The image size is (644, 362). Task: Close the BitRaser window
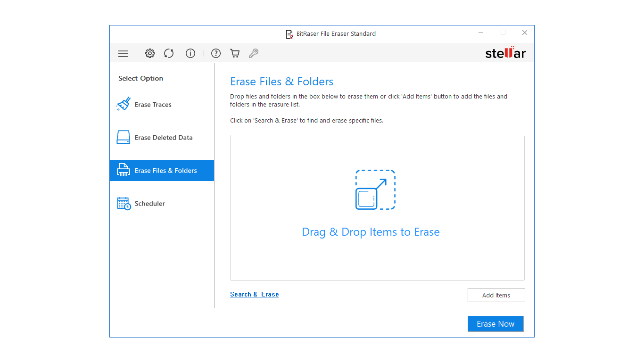525,33
